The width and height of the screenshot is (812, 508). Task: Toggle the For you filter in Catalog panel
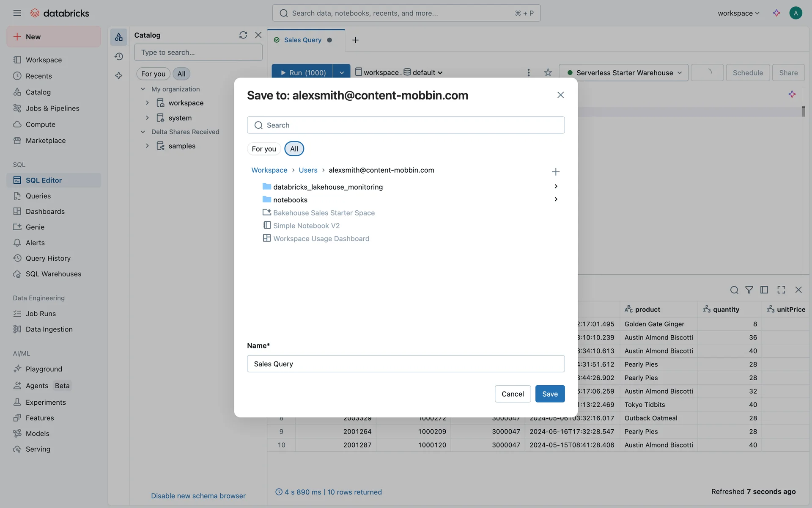click(x=153, y=74)
